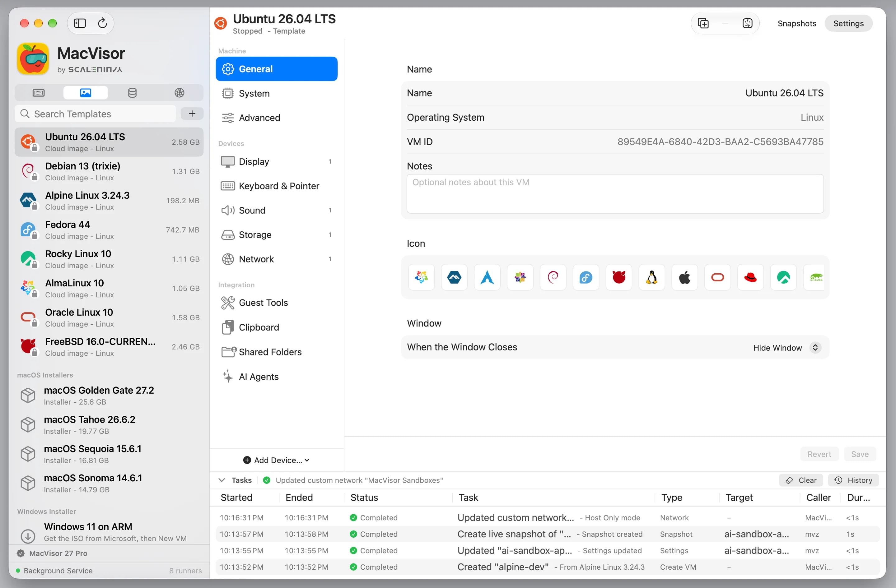
Task: Collapse the Tasks panel chevron
Action: (x=222, y=480)
